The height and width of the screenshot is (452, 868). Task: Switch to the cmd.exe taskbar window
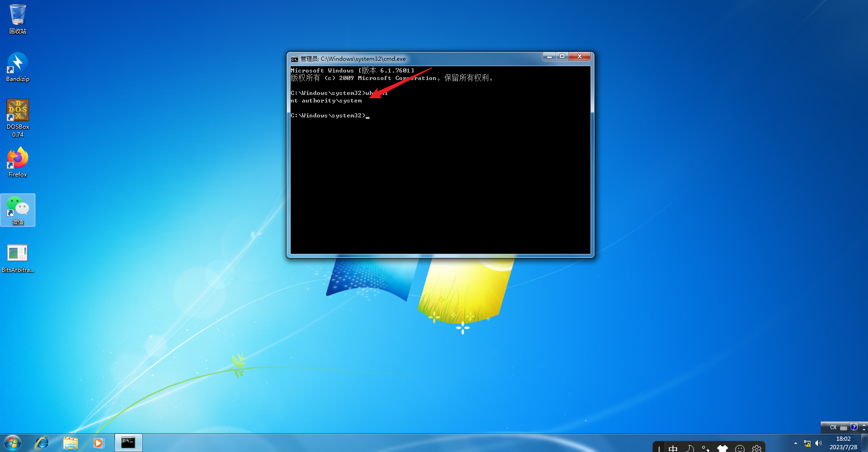point(128,442)
